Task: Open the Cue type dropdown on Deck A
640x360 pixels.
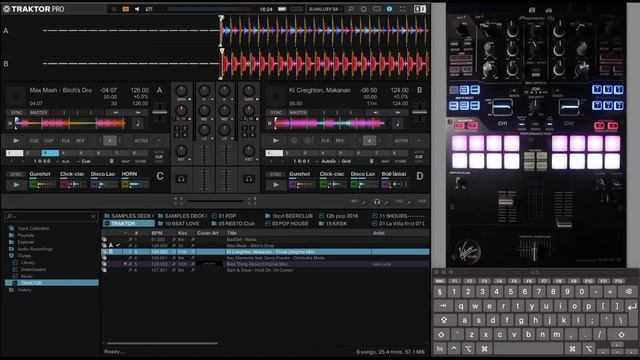Action: tap(84, 161)
